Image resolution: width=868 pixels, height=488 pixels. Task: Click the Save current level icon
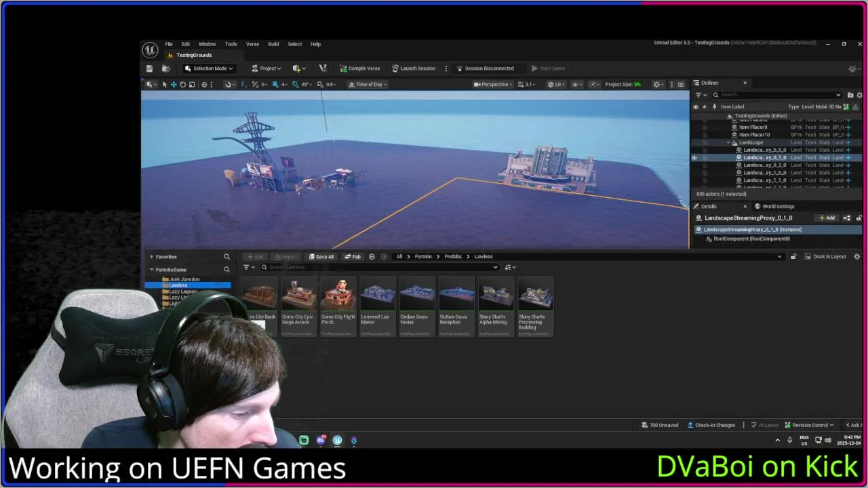tap(149, 68)
